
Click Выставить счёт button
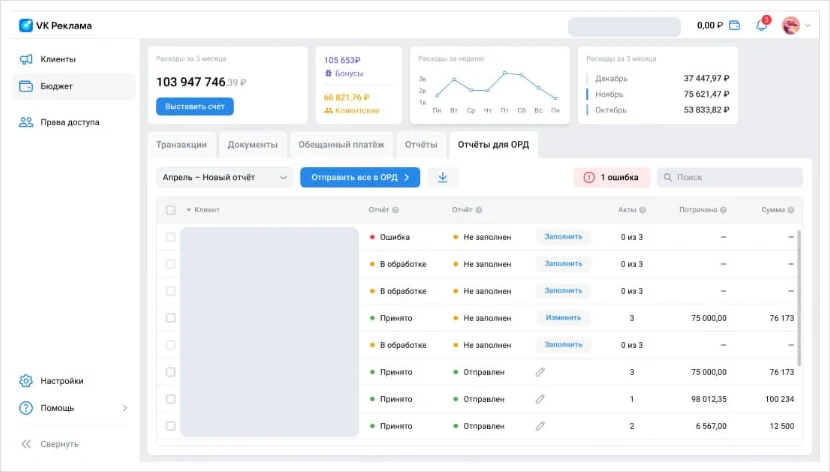click(195, 106)
